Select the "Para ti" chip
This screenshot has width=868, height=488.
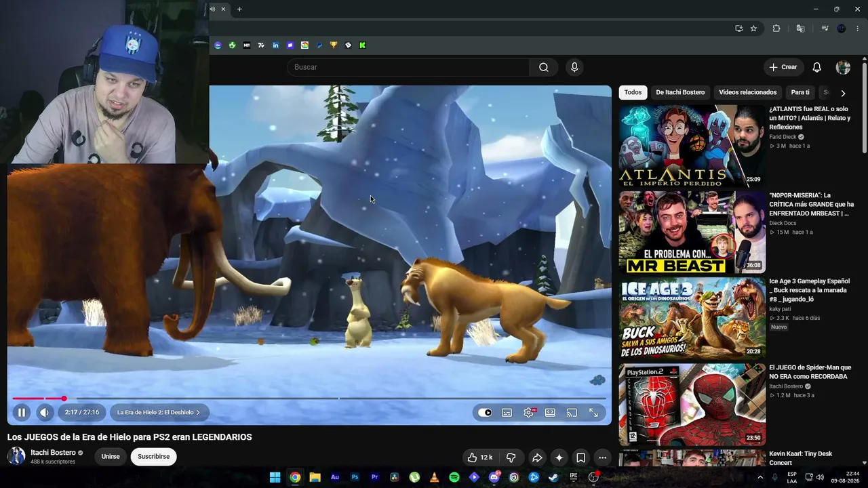(x=800, y=92)
